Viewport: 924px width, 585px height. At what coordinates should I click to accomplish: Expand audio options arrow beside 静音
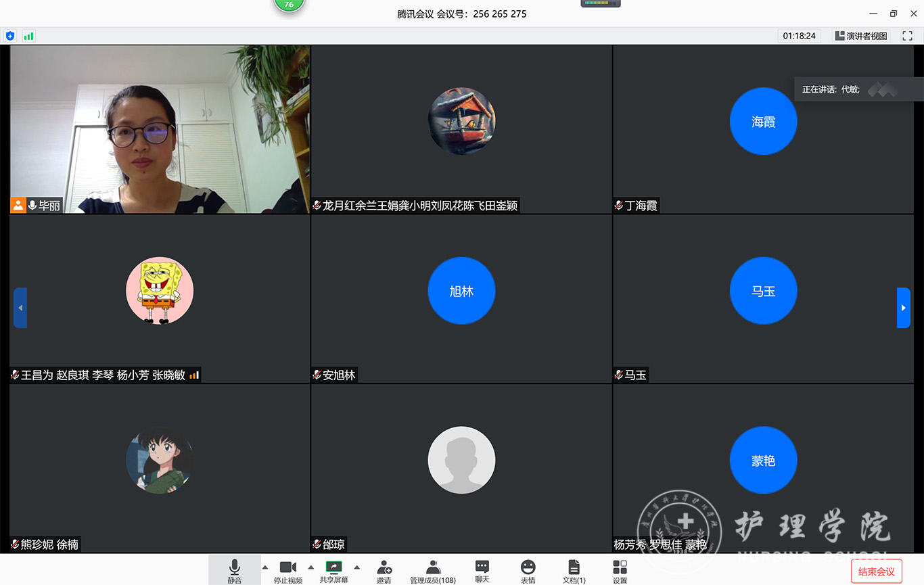265,567
